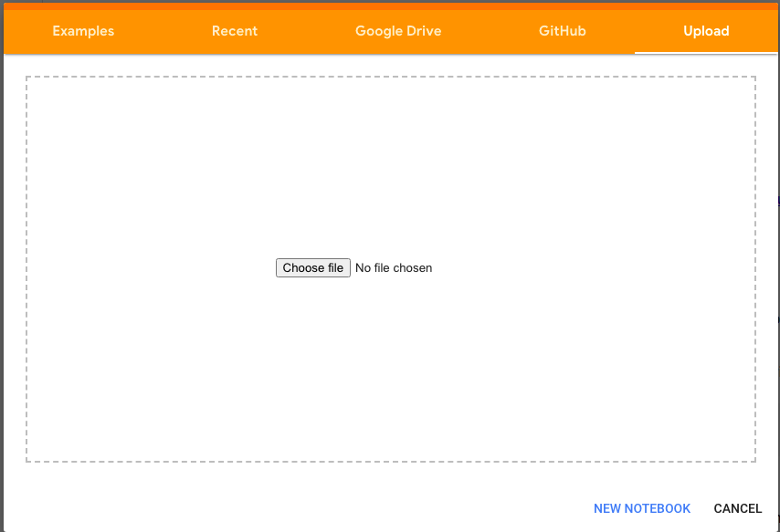The height and width of the screenshot is (532, 780).
Task: Select the Upload tab
Action: point(706,31)
